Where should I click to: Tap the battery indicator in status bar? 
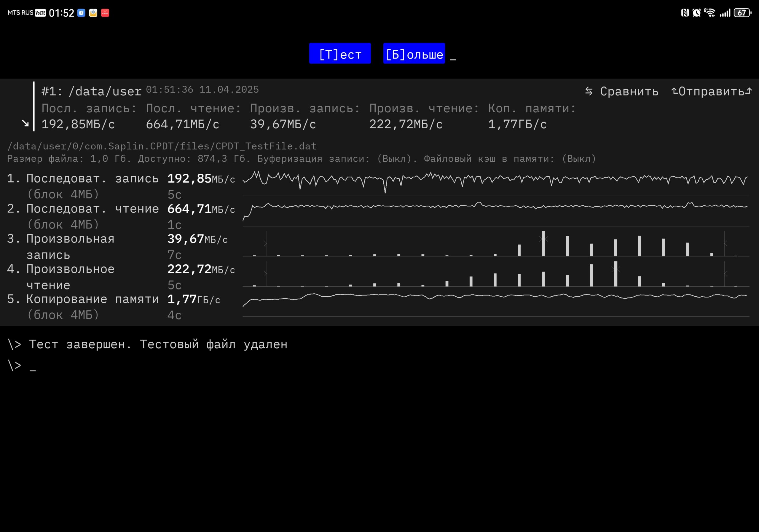[x=742, y=13]
